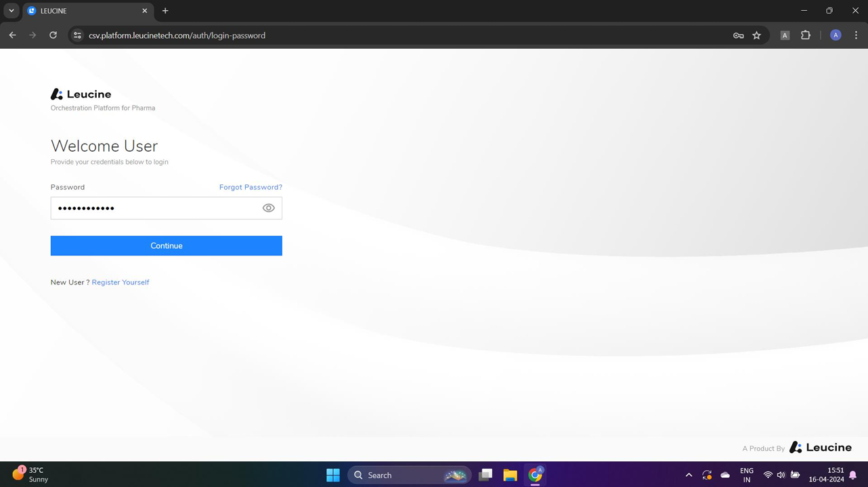This screenshot has width=868, height=487.
Task: Open File Explorer from the taskbar
Action: pyautogui.click(x=510, y=475)
